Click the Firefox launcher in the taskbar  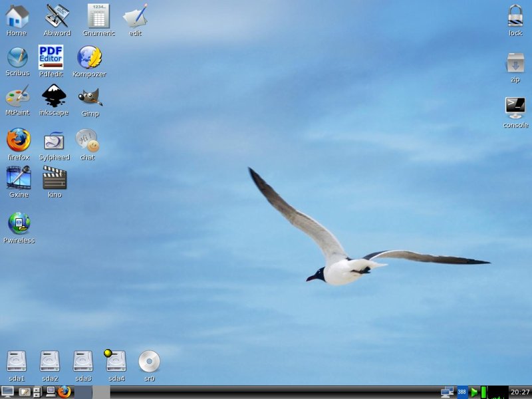click(64, 392)
